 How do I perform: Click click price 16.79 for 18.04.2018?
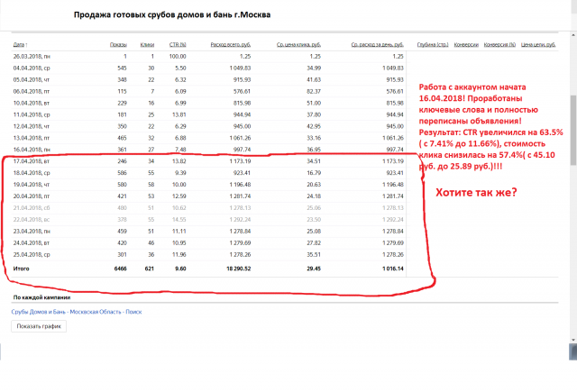click(314, 173)
